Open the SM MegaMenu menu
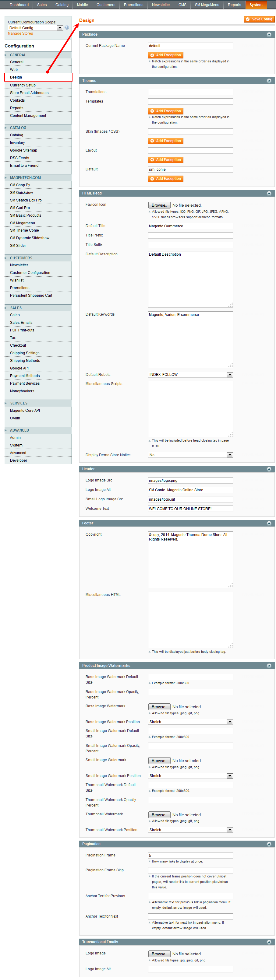The image size is (276, 980). (207, 5)
